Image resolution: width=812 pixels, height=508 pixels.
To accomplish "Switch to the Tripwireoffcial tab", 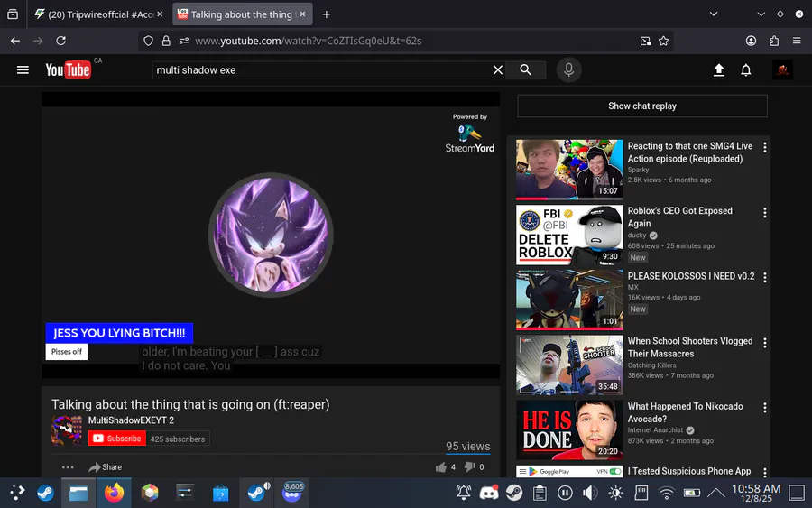I will [99, 14].
